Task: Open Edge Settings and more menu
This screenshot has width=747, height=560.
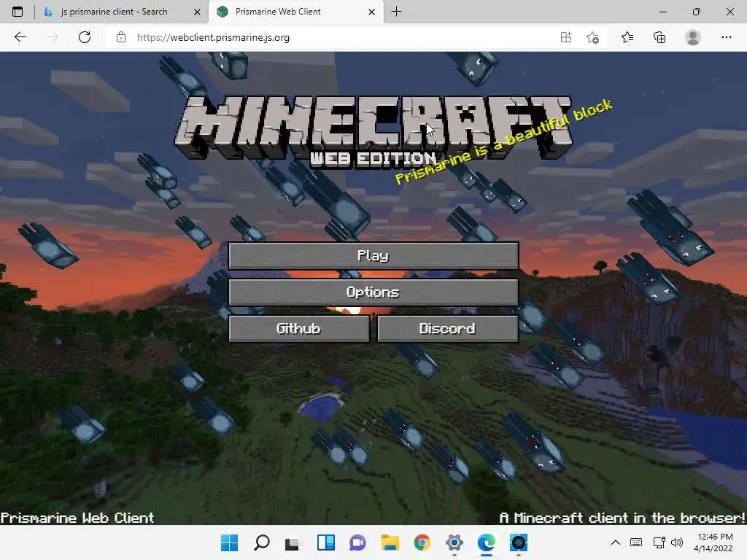Action: (726, 37)
